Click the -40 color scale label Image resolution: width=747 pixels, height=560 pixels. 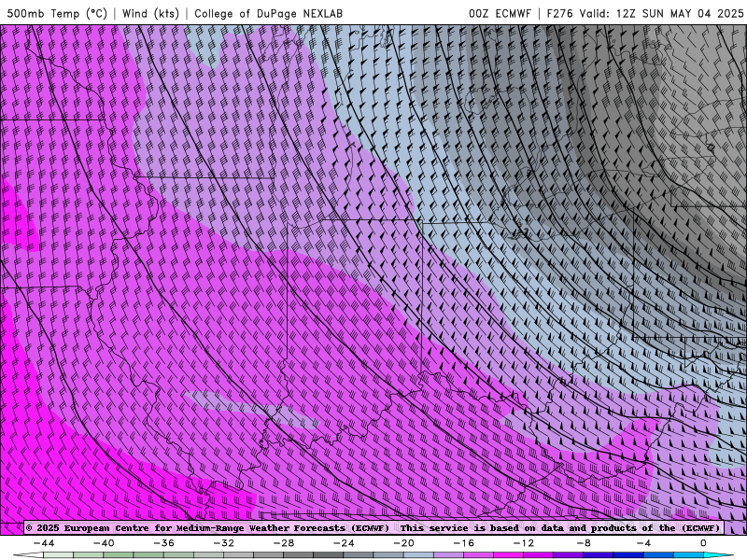click(104, 543)
